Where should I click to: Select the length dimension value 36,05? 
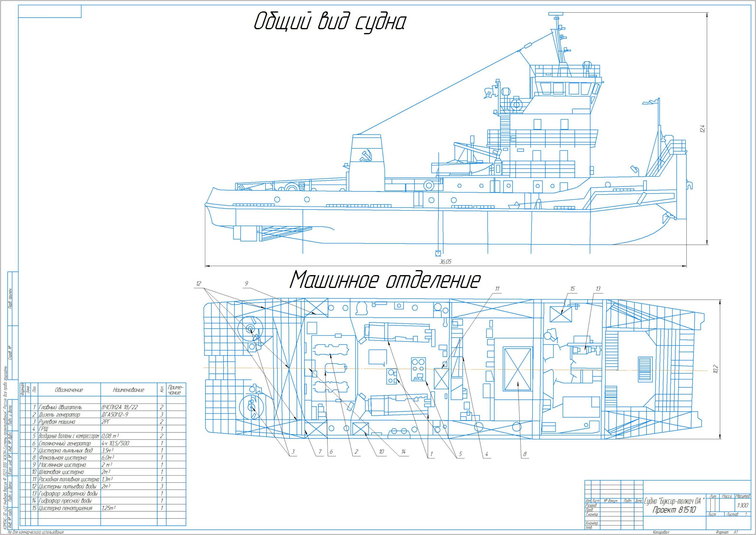pyautogui.click(x=446, y=262)
